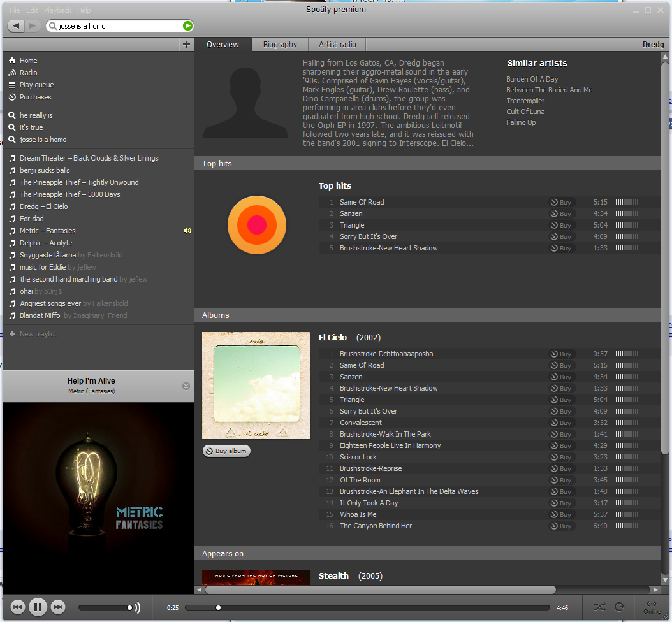The height and width of the screenshot is (622, 672).
Task: Switch to the Biography tab
Action: pos(280,44)
